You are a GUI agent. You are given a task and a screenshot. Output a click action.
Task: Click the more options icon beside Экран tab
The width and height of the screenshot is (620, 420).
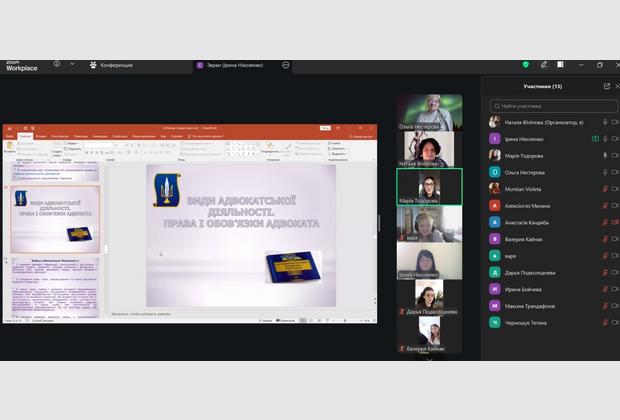(x=285, y=65)
